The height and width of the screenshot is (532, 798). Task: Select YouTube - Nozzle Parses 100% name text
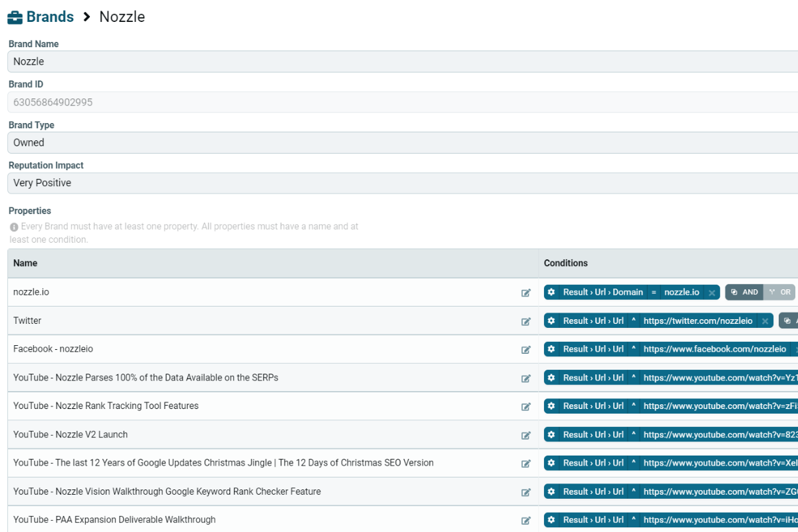146,378
